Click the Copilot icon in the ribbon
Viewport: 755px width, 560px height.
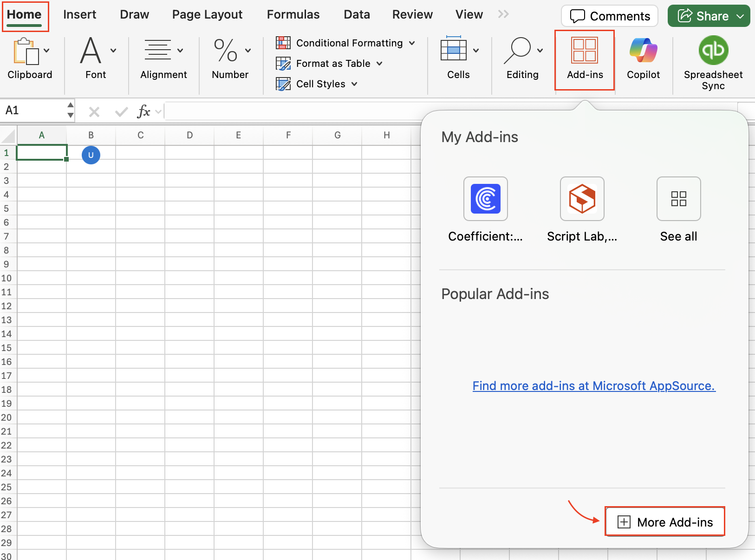(x=643, y=51)
